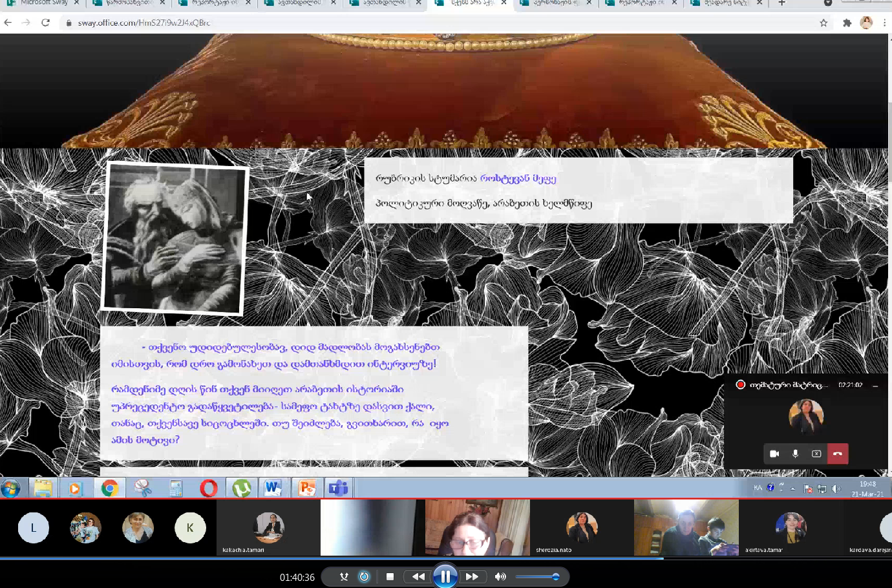This screenshot has height=588, width=892.
Task: Stop the video playback
Action: click(x=390, y=576)
